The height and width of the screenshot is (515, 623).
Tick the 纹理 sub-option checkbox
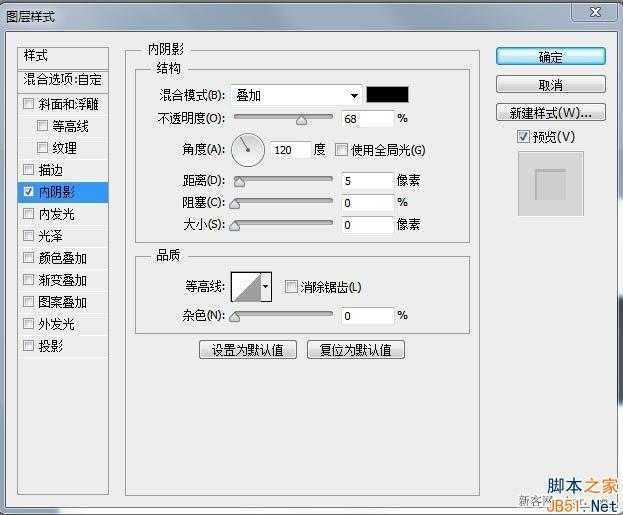(x=42, y=147)
